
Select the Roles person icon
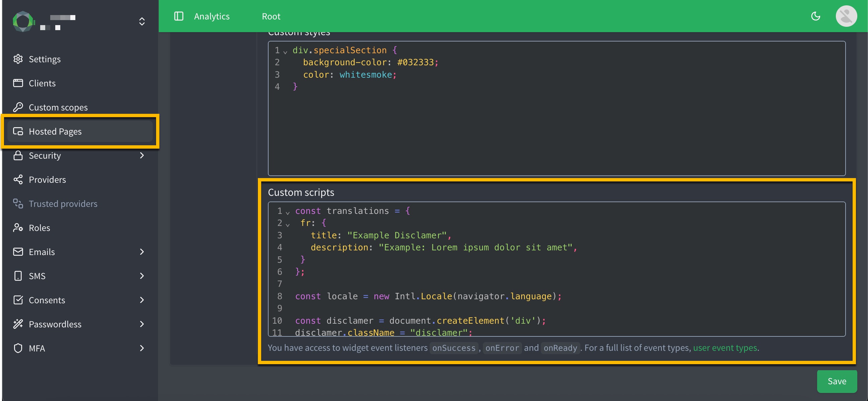pos(18,228)
